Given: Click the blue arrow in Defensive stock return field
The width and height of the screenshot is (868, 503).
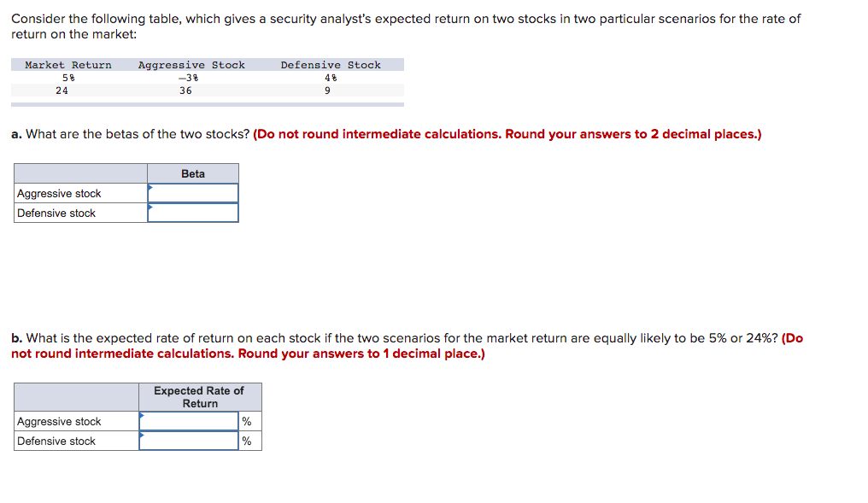Looking at the screenshot, I should [x=143, y=436].
